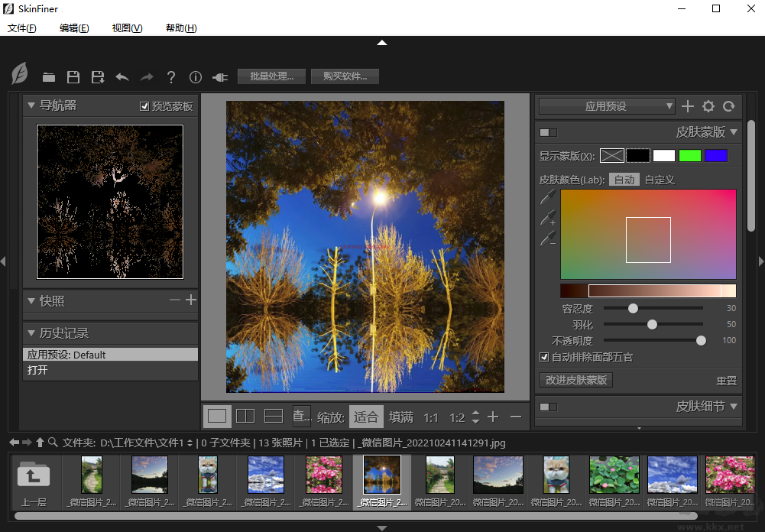Screen dimensions: 765x532
Task: Open the 视图(V) menu
Action: 127,28
